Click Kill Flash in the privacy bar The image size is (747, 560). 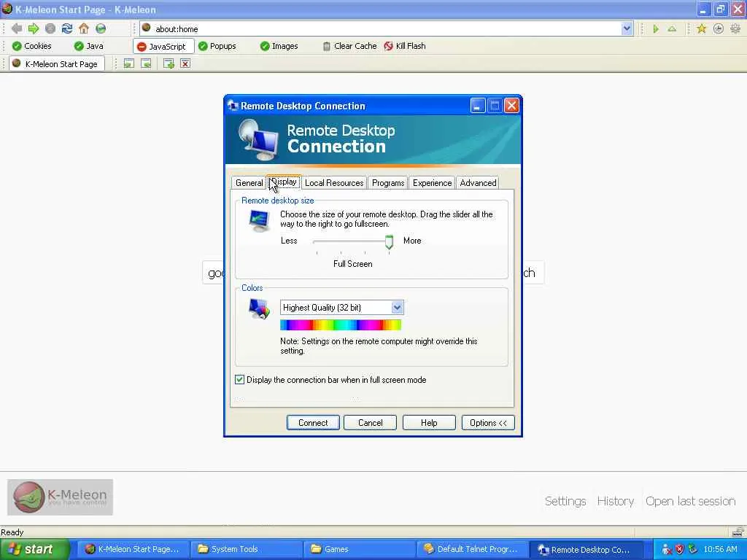coord(405,46)
